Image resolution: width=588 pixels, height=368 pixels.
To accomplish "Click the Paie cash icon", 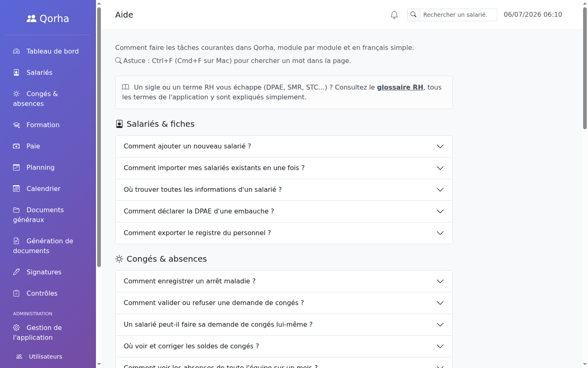I will 16,146.
